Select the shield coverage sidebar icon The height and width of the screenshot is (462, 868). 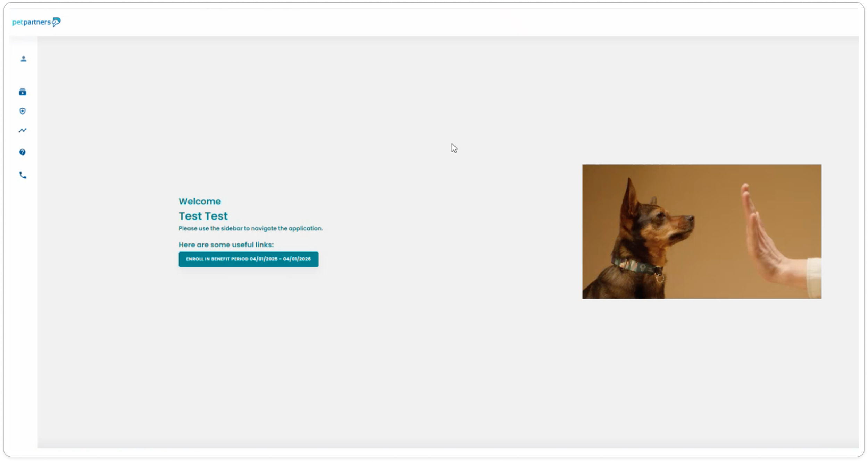tap(23, 111)
